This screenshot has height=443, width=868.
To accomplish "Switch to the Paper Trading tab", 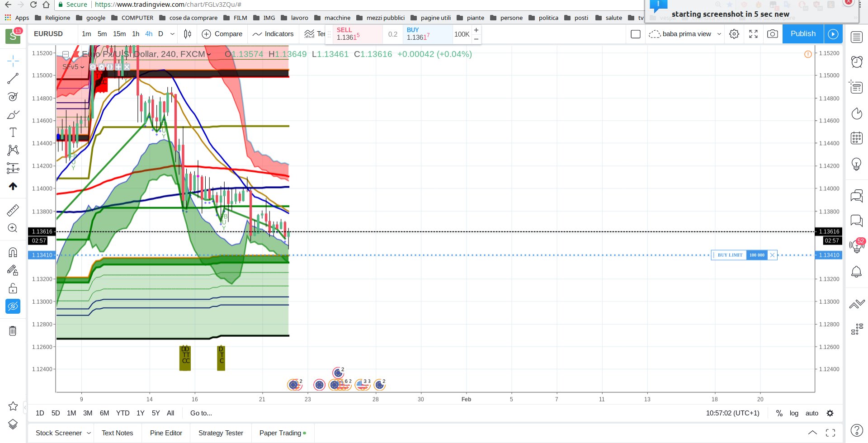I will 283,433.
